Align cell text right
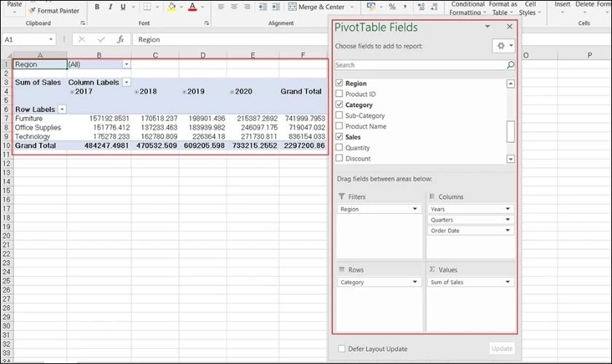The width and height of the screenshot is (612, 364). coord(247,7)
